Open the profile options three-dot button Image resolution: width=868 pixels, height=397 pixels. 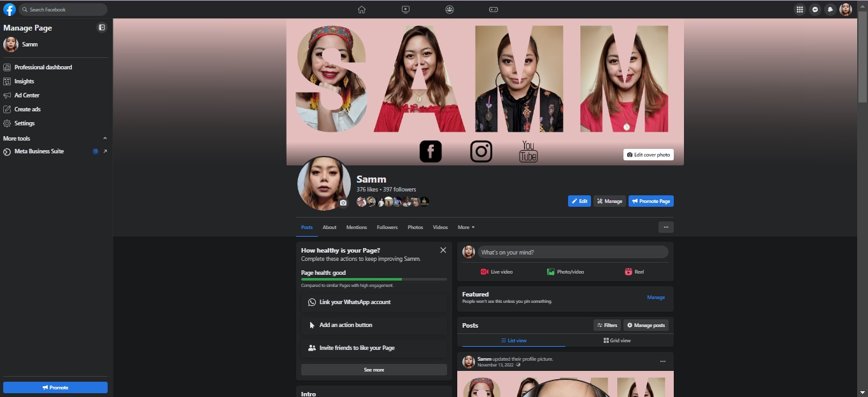click(x=666, y=227)
